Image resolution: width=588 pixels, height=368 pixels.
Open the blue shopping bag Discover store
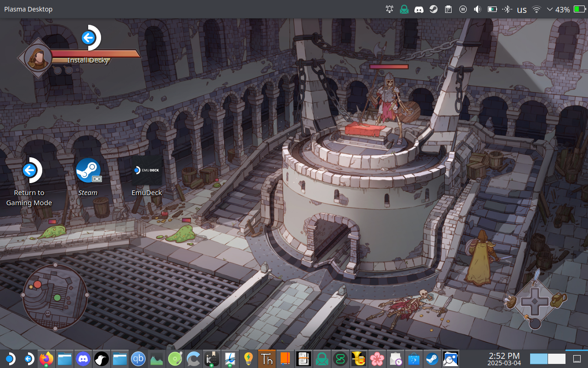(x=414, y=359)
